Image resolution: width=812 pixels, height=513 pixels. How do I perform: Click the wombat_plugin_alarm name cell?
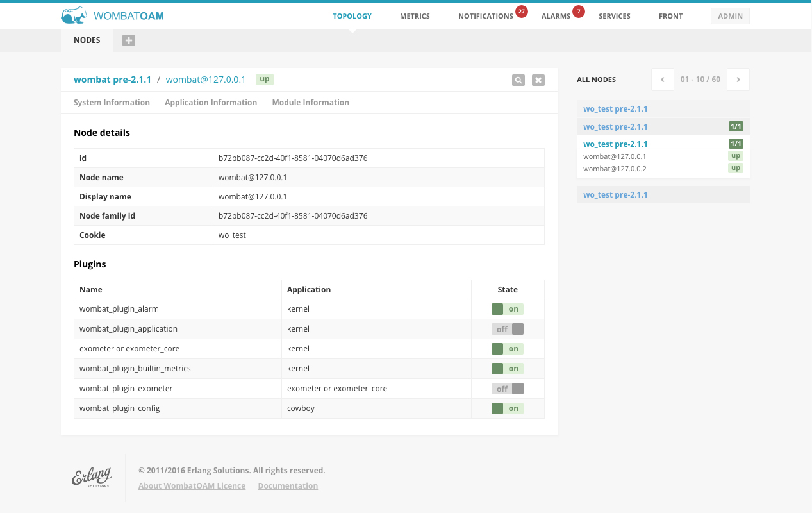pos(178,309)
